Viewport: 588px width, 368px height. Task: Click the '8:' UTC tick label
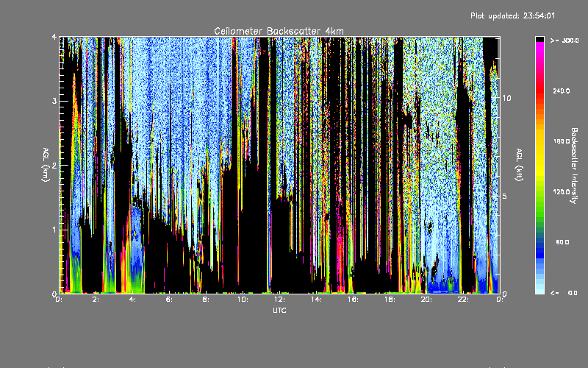(x=207, y=300)
